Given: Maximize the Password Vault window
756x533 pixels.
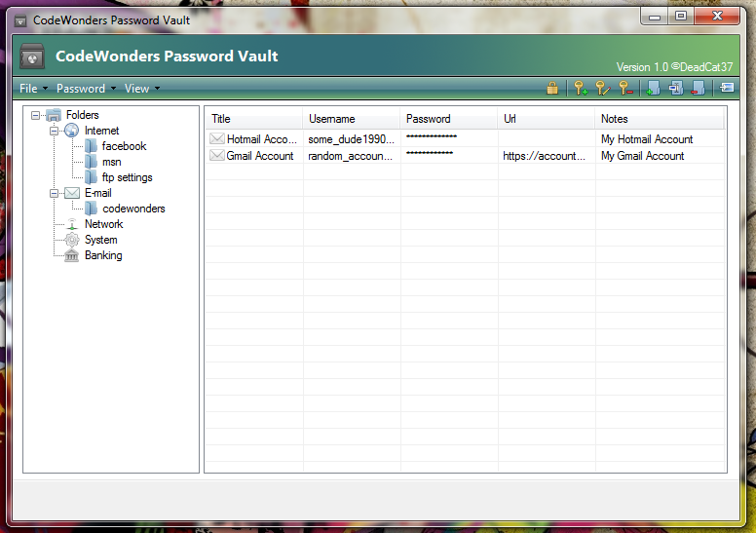Looking at the screenshot, I should point(681,17).
